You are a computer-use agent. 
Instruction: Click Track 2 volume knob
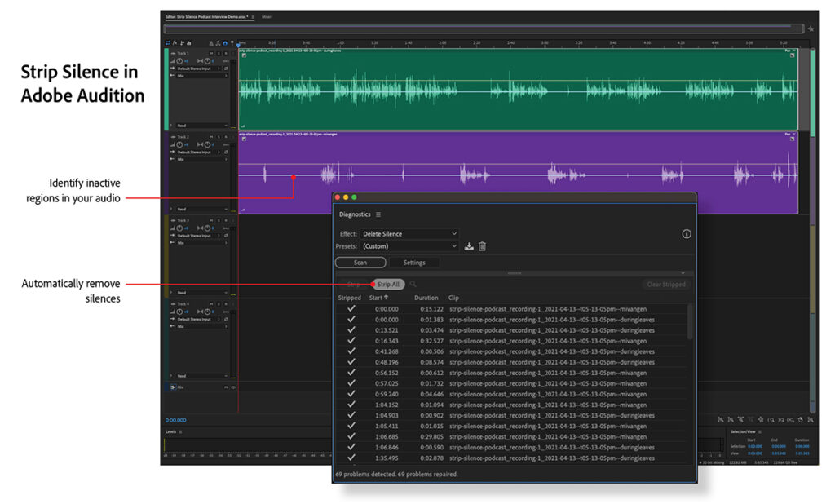179,144
